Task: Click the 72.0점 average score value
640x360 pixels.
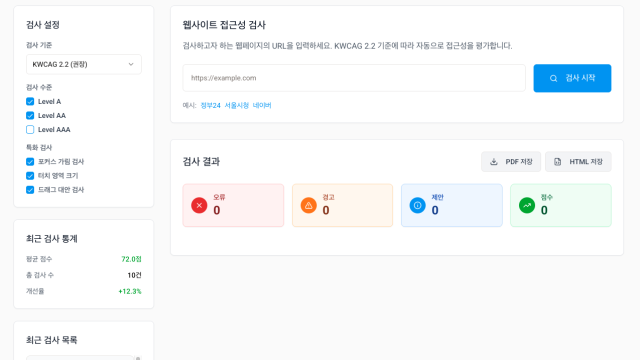Action: click(131, 259)
